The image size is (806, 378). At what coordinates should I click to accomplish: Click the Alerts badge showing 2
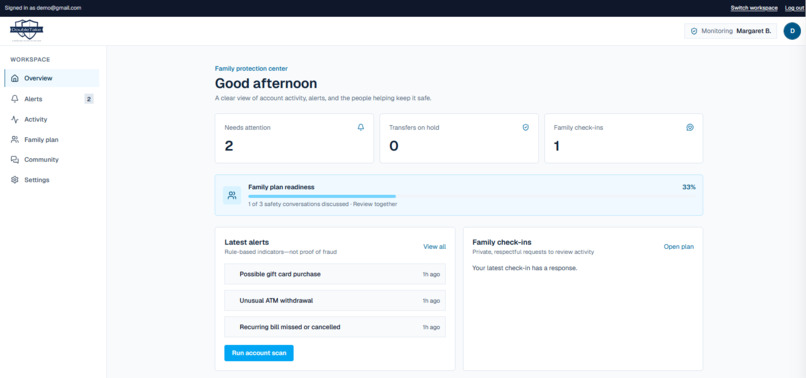click(x=89, y=99)
